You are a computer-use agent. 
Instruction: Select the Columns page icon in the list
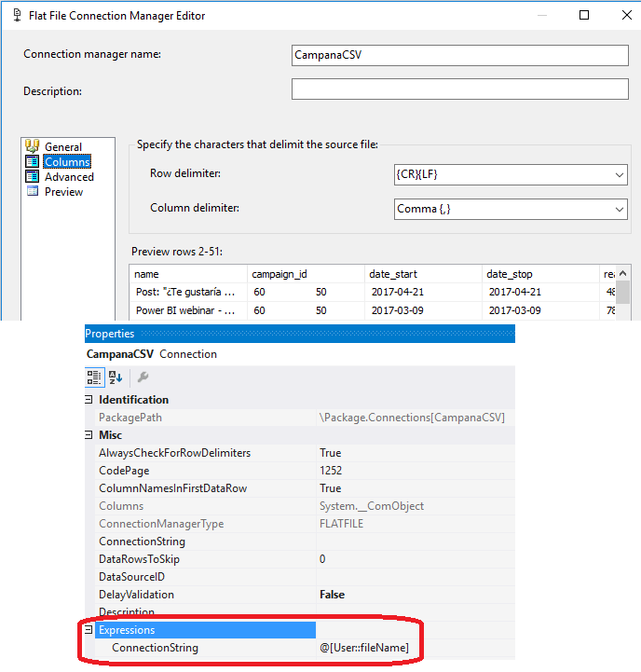33,161
